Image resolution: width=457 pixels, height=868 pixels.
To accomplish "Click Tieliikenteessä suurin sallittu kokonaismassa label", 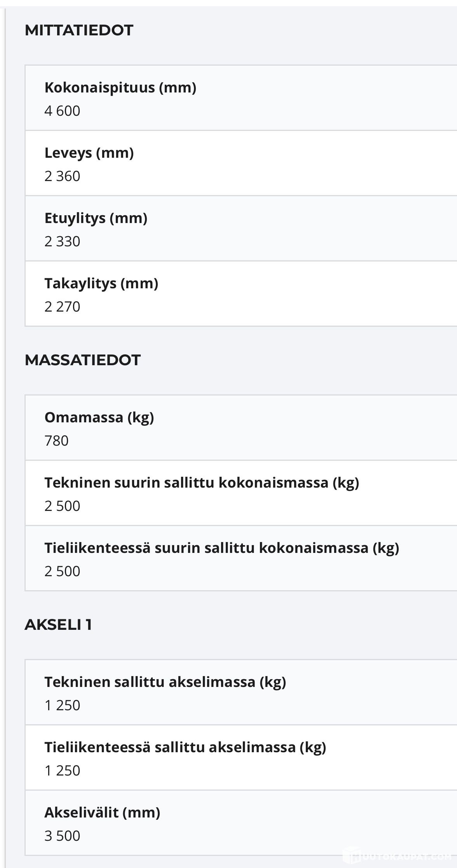I will 222,548.
